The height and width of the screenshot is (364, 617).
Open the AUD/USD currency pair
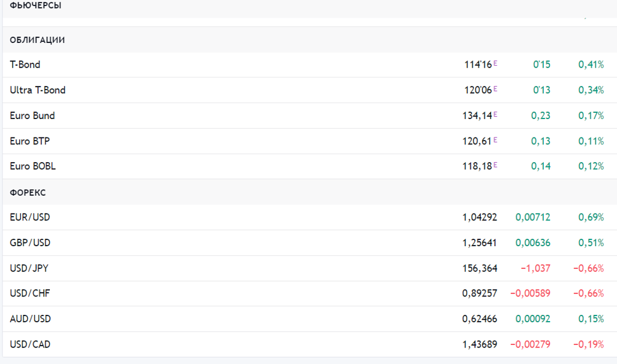click(30, 319)
